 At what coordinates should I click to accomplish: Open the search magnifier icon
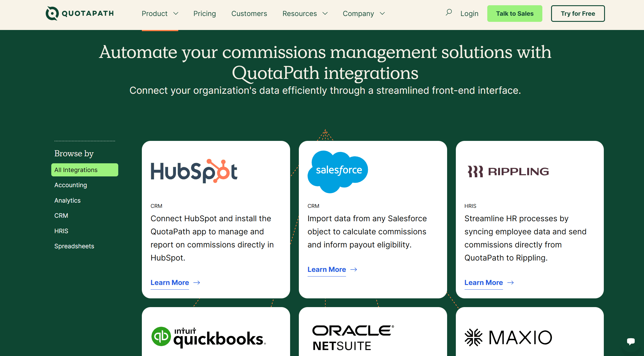point(449,13)
